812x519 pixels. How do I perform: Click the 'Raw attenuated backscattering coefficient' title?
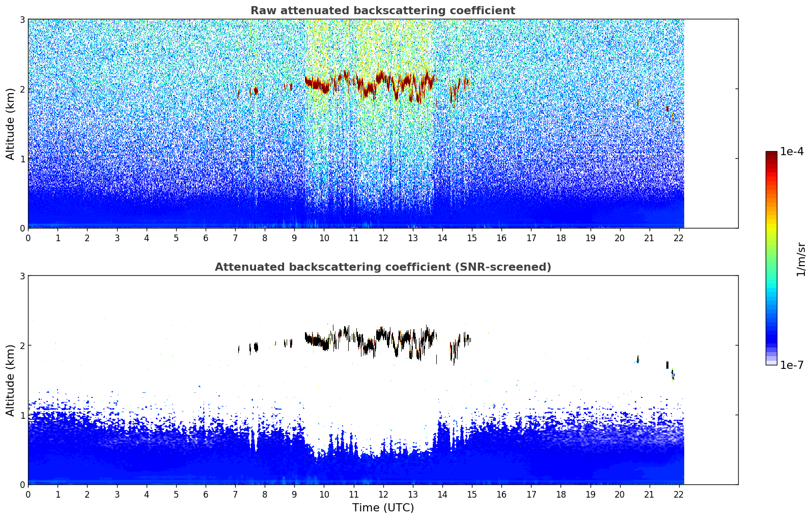pos(383,11)
